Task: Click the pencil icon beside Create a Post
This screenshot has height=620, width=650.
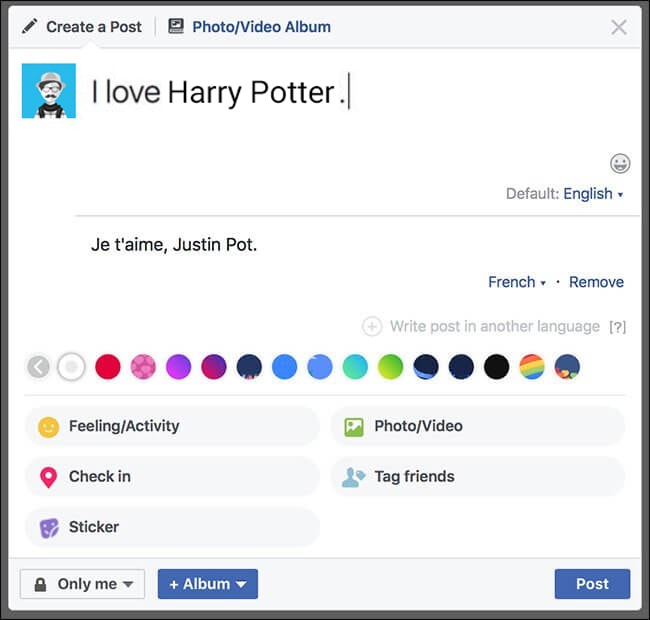Action: (x=29, y=26)
